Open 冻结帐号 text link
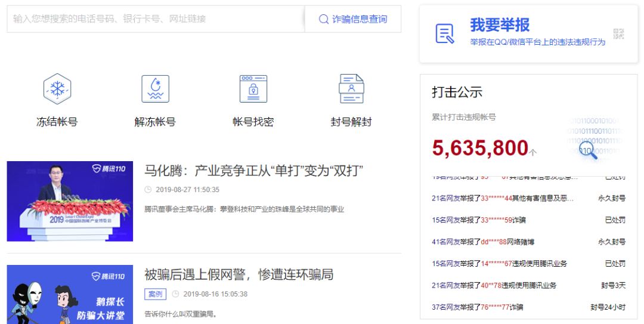The width and height of the screenshot is (644, 324). click(57, 122)
